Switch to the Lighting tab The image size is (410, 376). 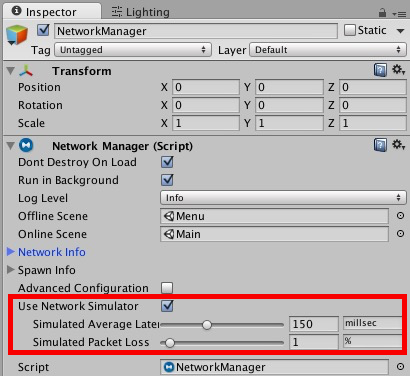[140, 12]
